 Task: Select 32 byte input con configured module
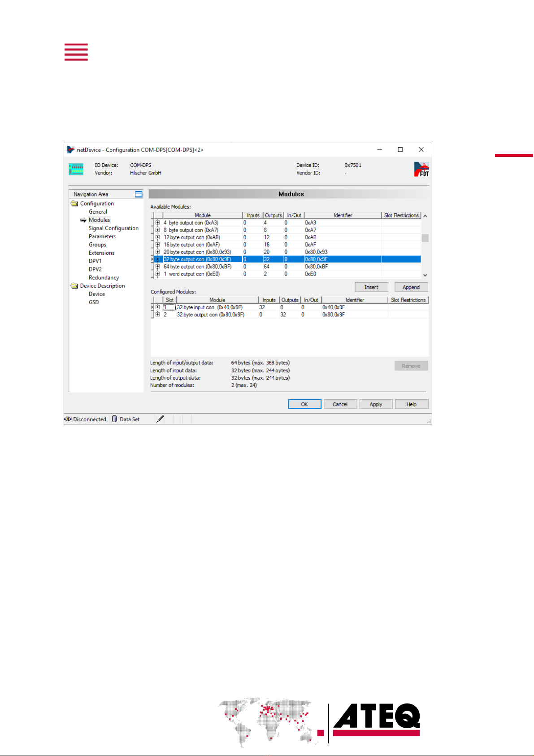(x=291, y=307)
